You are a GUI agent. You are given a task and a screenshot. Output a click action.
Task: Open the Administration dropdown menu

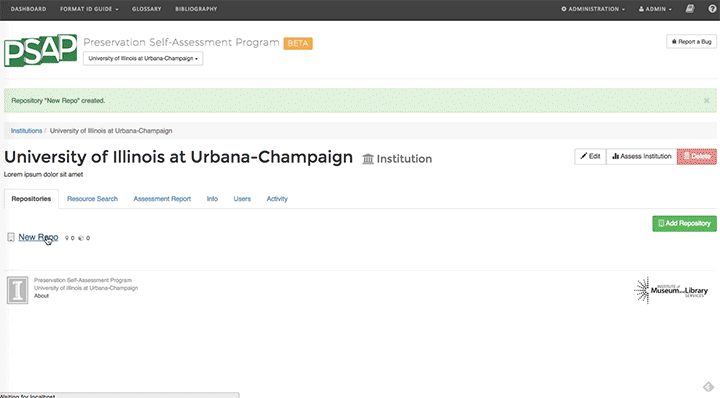pos(593,9)
